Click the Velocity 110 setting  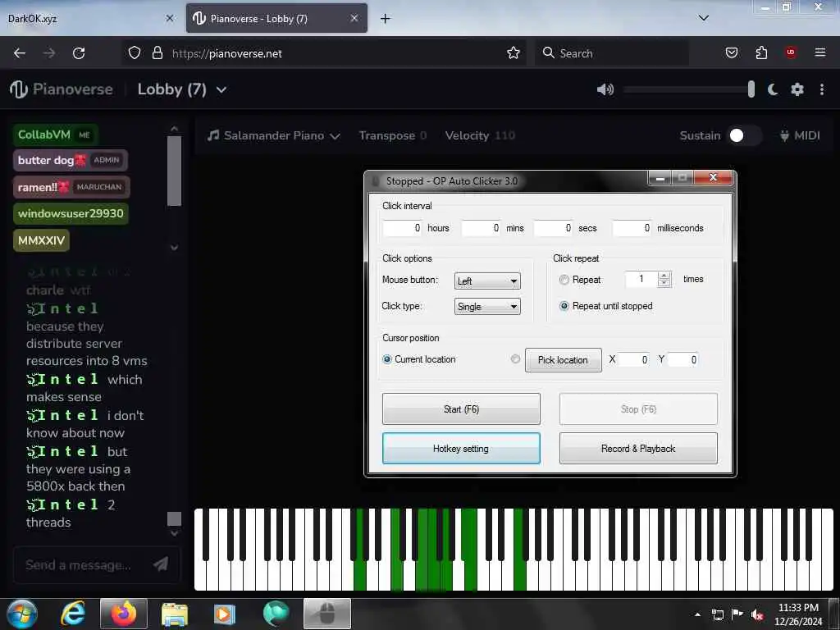480,135
